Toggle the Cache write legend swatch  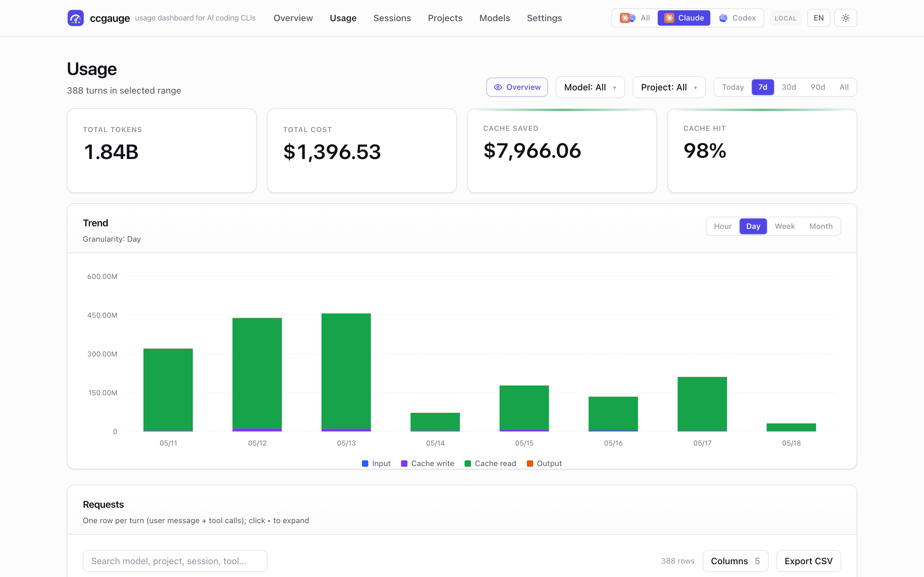coord(404,463)
